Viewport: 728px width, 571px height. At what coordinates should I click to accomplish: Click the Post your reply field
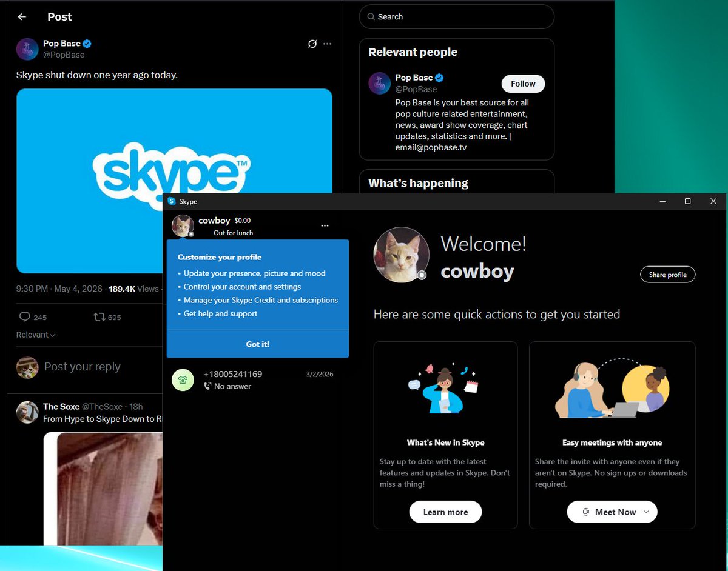point(83,367)
